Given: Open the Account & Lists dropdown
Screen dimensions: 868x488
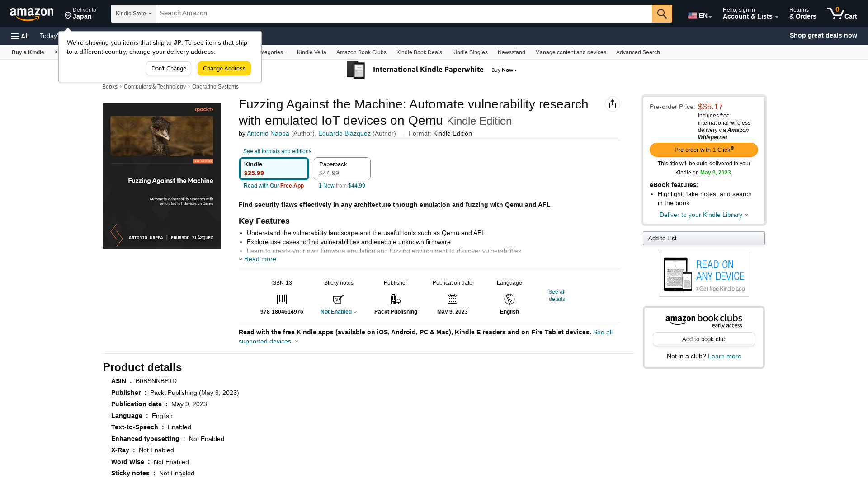Looking at the screenshot, I should [750, 14].
